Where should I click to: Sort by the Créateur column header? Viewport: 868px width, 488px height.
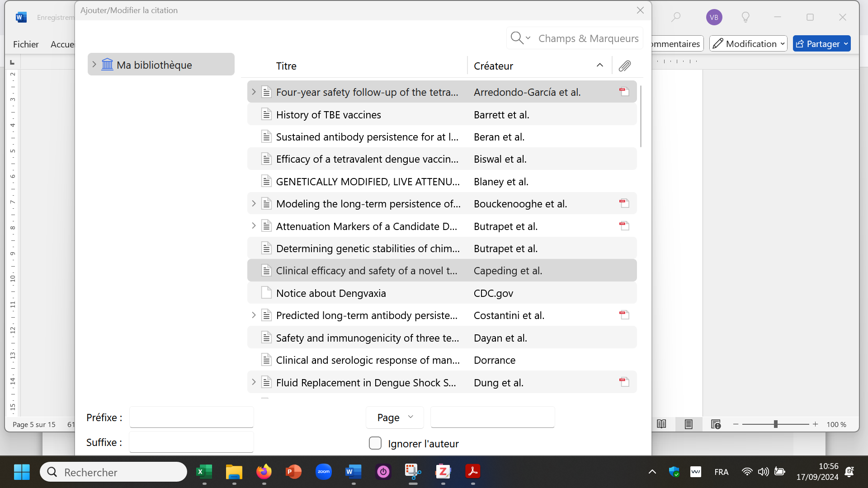[x=493, y=66]
